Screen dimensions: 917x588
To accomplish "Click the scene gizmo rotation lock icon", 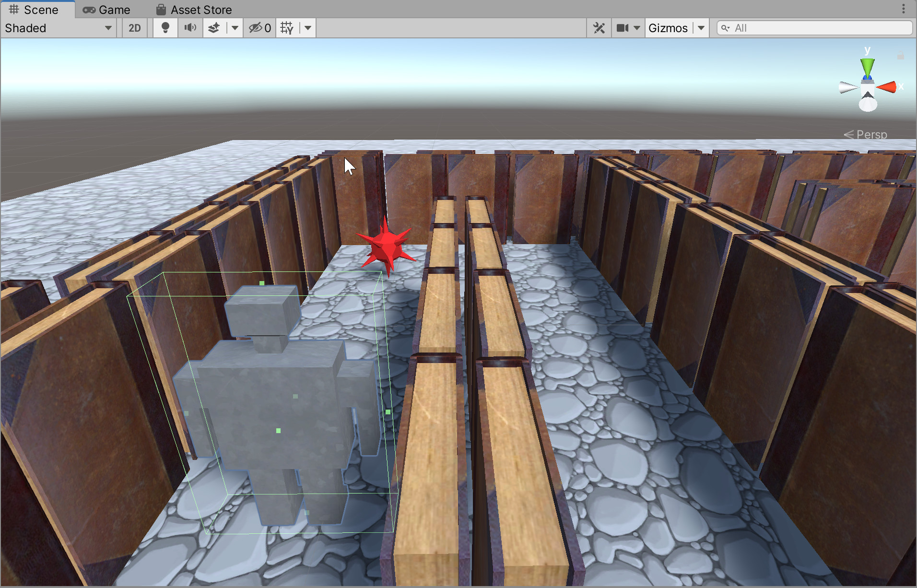I will pyautogui.click(x=900, y=56).
